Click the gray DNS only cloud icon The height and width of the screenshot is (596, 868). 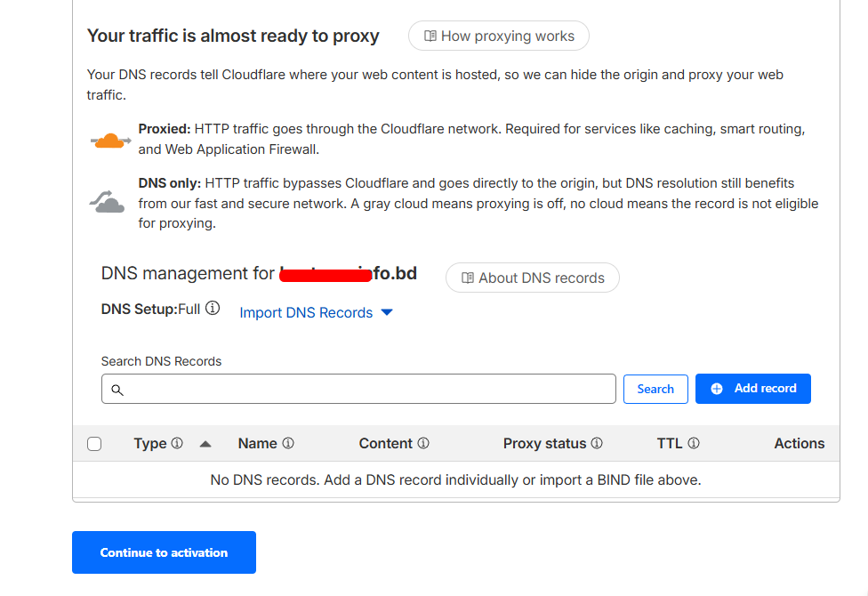click(x=107, y=203)
